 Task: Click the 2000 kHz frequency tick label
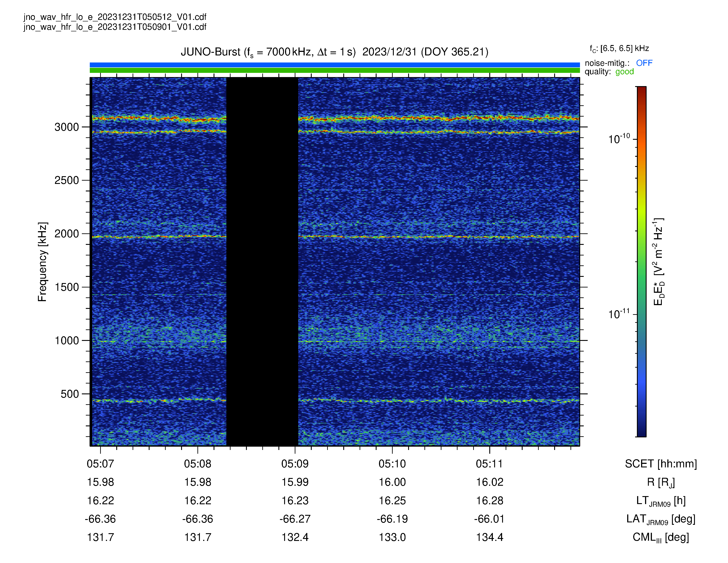pyautogui.click(x=67, y=234)
